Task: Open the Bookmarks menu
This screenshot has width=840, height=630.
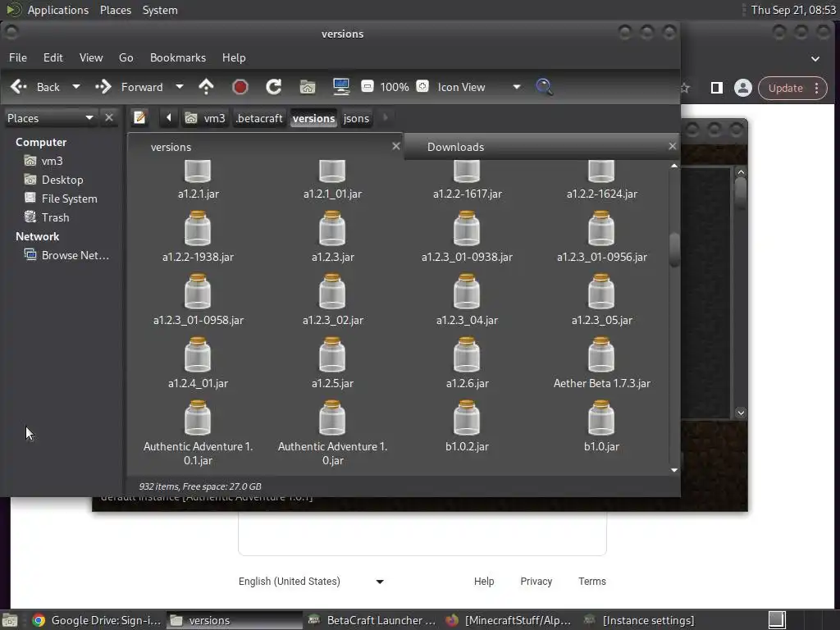Action: click(x=178, y=57)
